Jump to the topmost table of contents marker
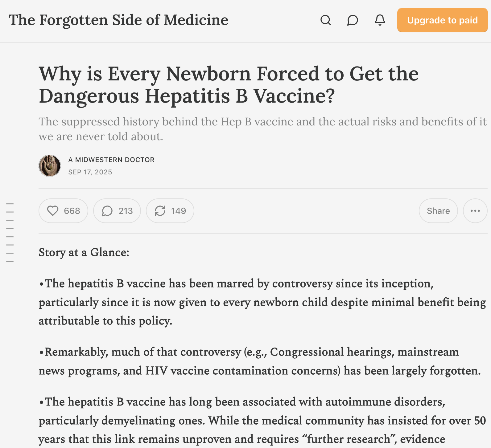The width and height of the screenshot is (491, 448). [x=10, y=204]
